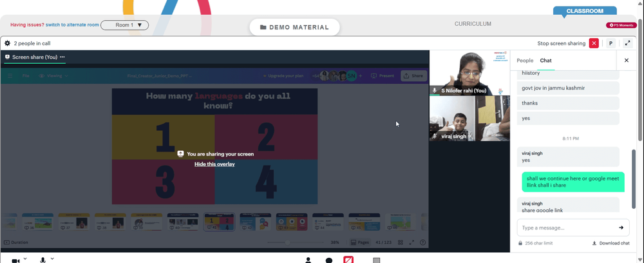
Task: Click chat message 'share google link'
Action: tap(567, 205)
